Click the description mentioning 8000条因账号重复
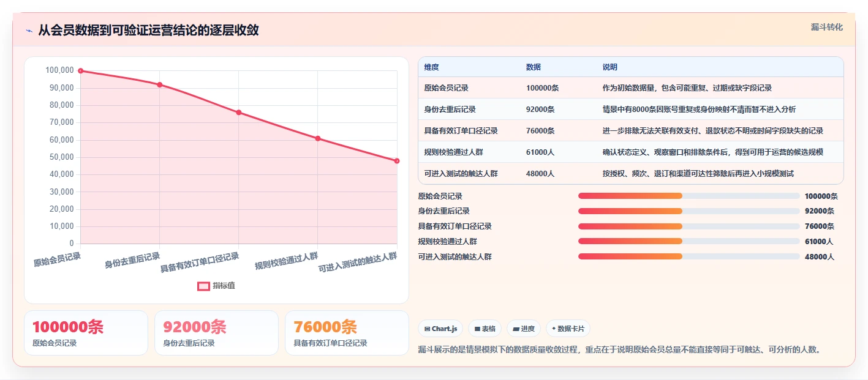 (700, 110)
